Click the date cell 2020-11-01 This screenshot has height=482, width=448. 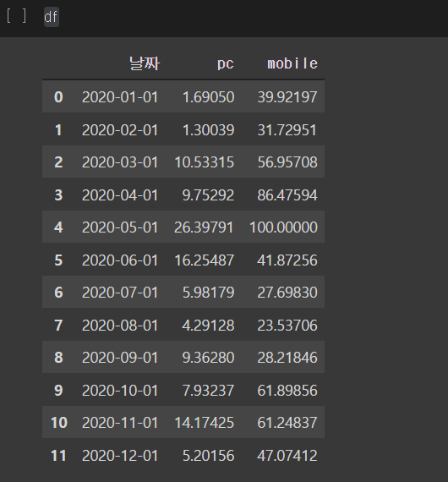tap(120, 422)
